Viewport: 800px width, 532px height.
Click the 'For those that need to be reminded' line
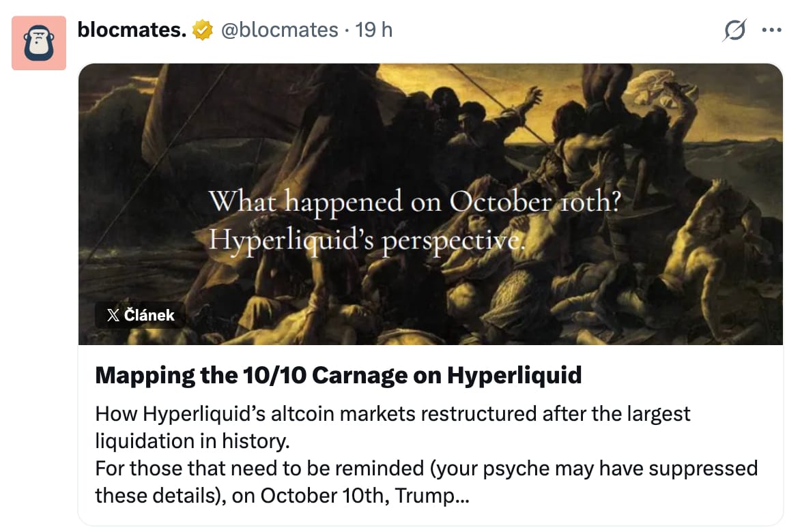pyautogui.click(x=426, y=469)
